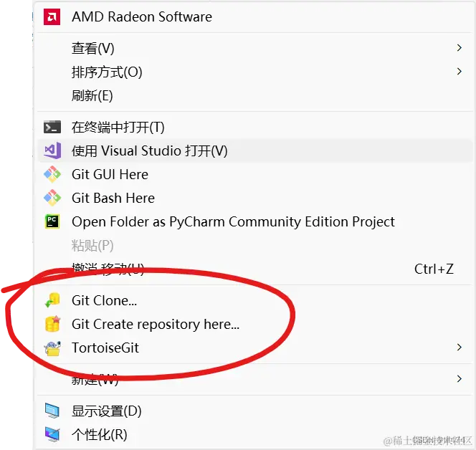Image resolution: width=476 pixels, height=450 pixels.
Task: Click the display settings monitor icon
Action: tap(52, 411)
